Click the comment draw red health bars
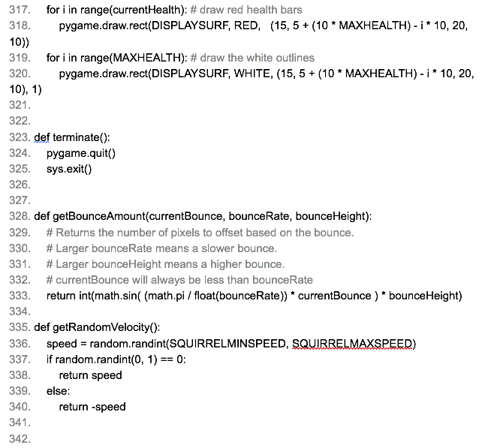The image size is (488, 448). coord(246,10)
